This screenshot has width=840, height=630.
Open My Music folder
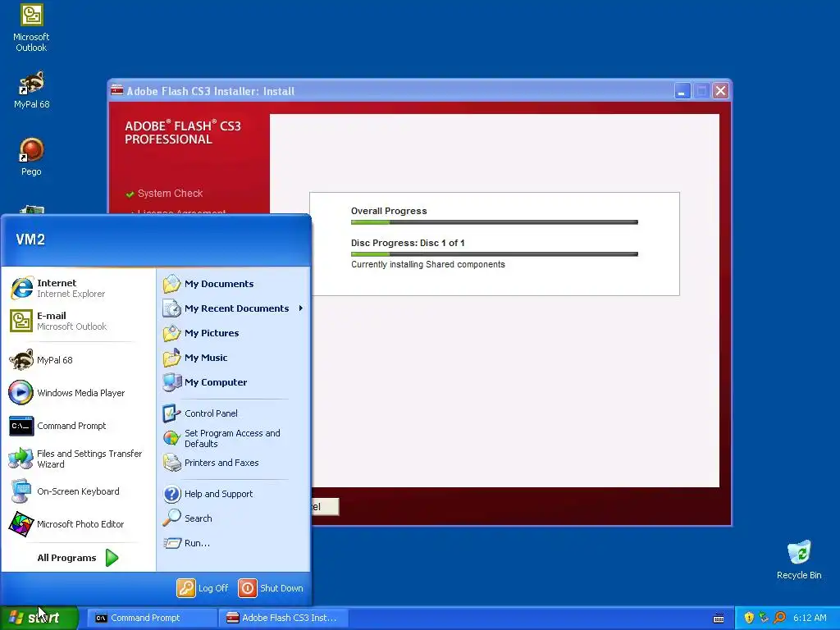[x=195, y=358]
